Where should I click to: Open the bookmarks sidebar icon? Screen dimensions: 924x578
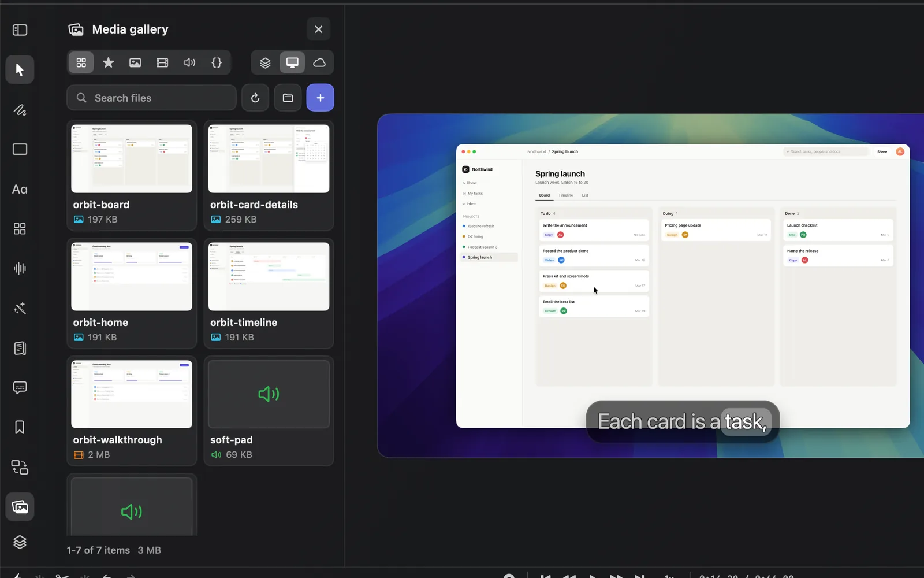(20, 427)
